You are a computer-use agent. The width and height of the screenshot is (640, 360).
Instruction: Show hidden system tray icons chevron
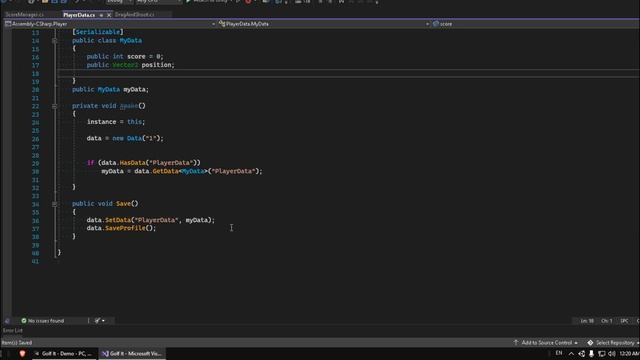tap(571, 354)
